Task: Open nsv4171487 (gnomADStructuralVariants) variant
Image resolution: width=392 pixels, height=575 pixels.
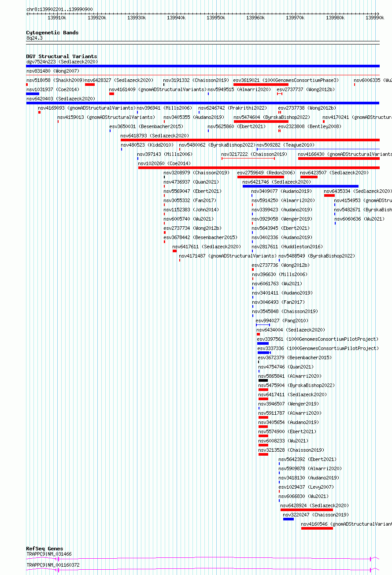Action: tap(228, 256)
